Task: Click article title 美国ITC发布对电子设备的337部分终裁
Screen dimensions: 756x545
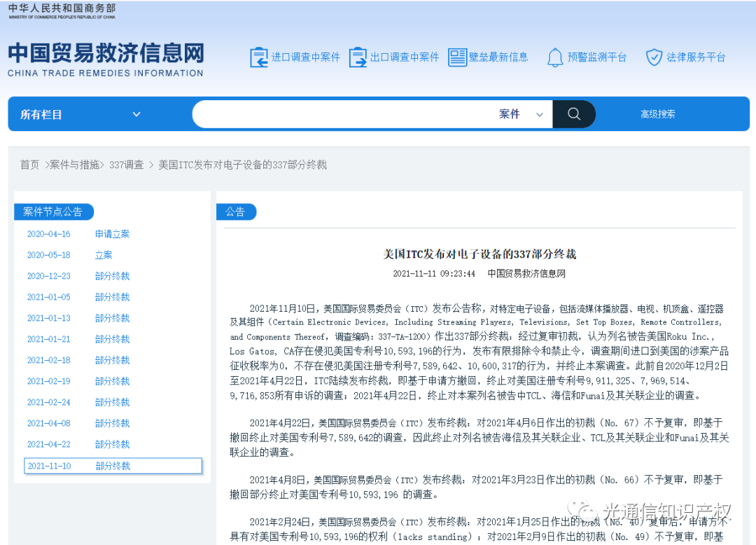Action: coord(479,254)
